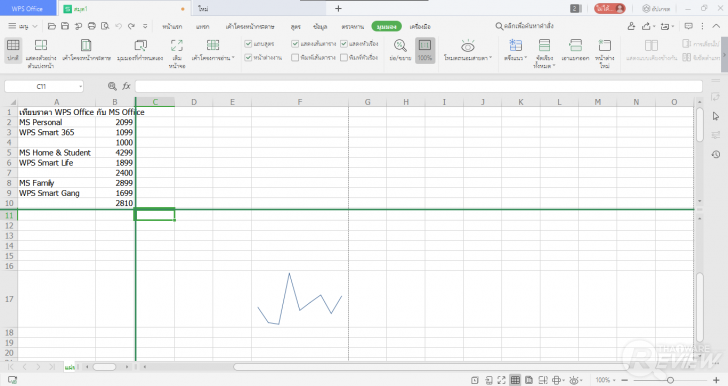The width and height of the screenshot is (728, 386).
Task: Select Page Break view icon in status bar
Action: (543, 380)
